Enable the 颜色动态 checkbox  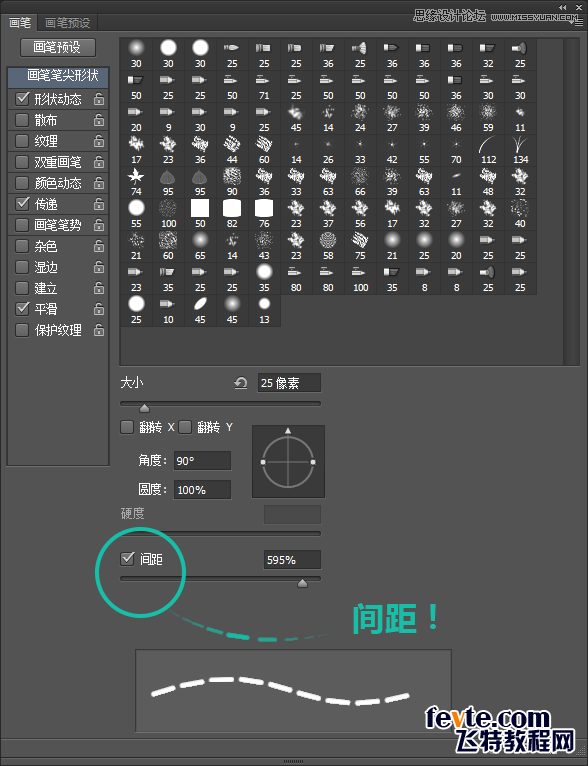click(x=22, y=183)
